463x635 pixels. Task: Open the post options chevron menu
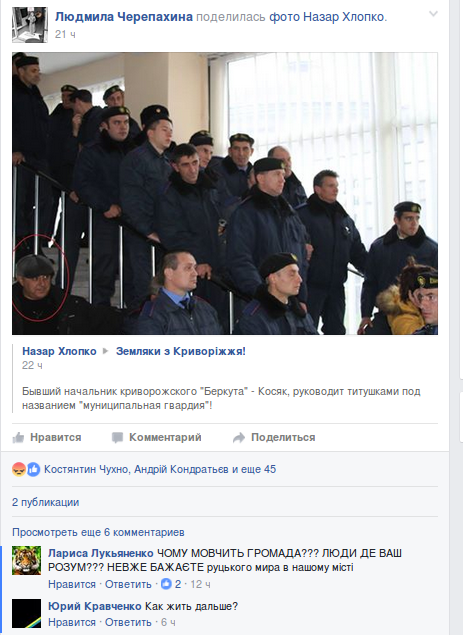click(433, 14)
